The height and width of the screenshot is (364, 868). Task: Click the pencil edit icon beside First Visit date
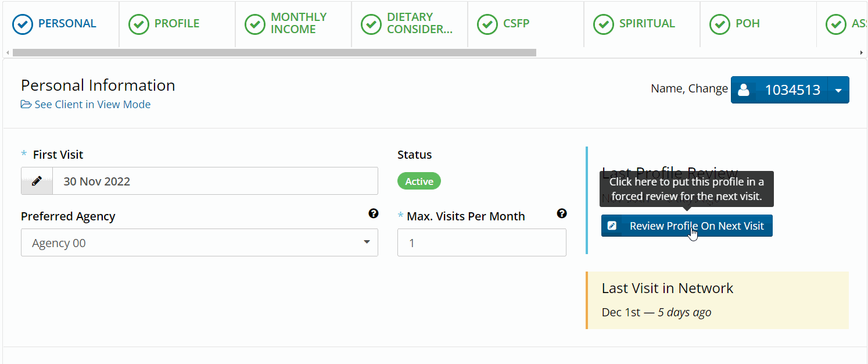[37, 180]
